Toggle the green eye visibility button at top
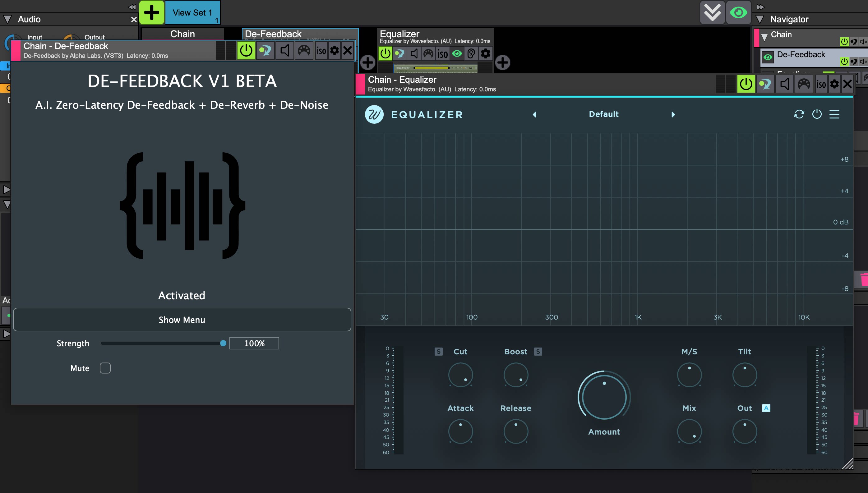The image size is (868, 493). pyautogui.click(x=738, y=12)
